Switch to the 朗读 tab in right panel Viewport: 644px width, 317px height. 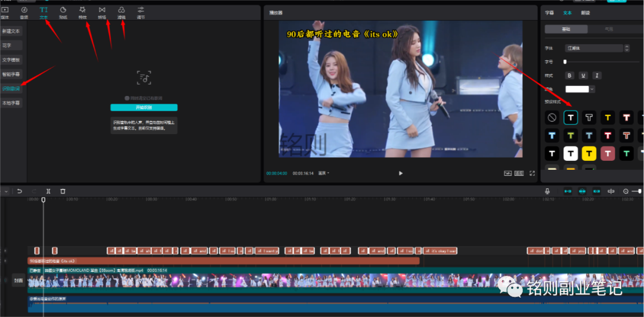[x=586, y=13]
